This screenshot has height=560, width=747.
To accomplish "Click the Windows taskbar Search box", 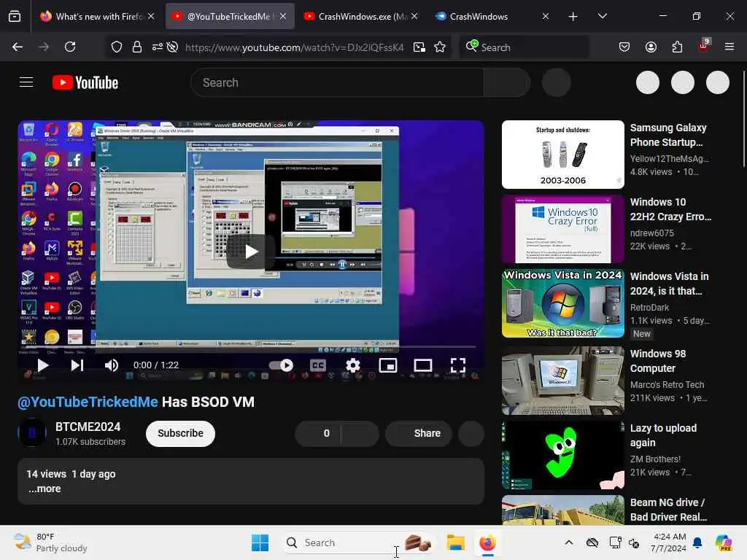I will pyautogui.click(x=359, y=542).
